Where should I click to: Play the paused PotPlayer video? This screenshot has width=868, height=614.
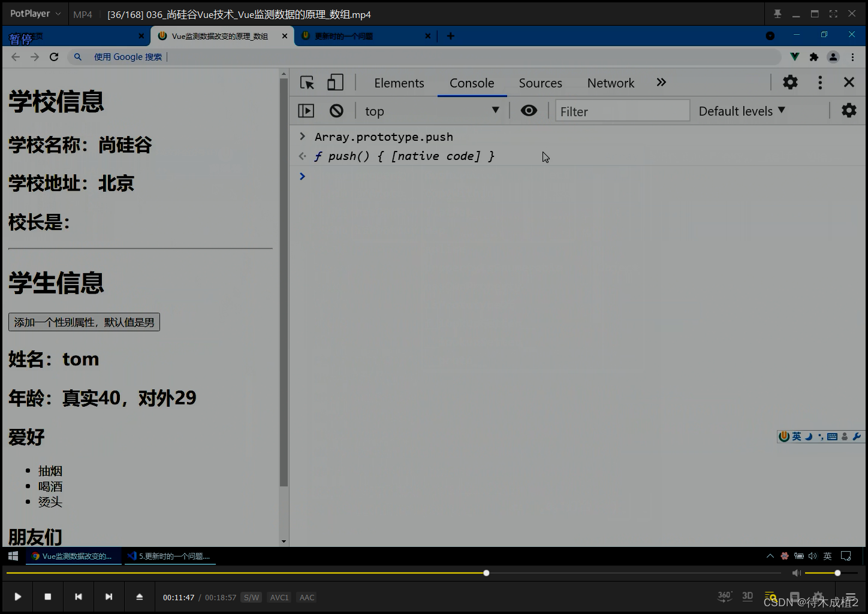click(x=17, y=597)
